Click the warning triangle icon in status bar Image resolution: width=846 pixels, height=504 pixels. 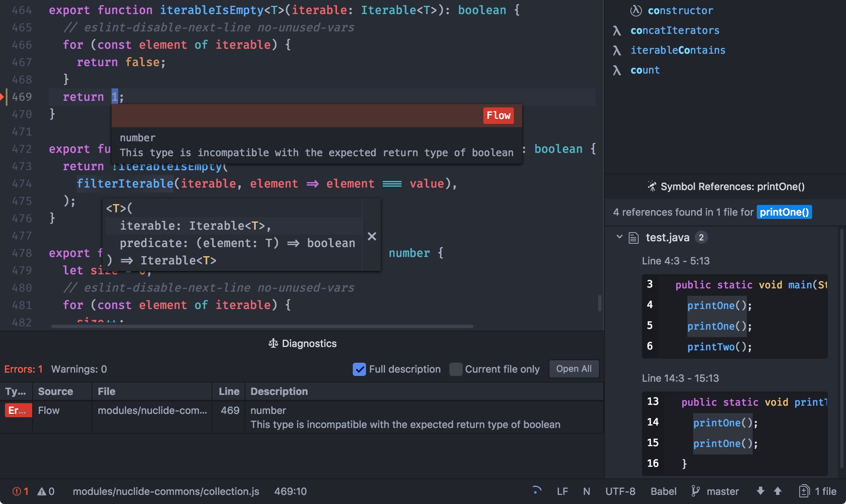click(x=41, y=491)
